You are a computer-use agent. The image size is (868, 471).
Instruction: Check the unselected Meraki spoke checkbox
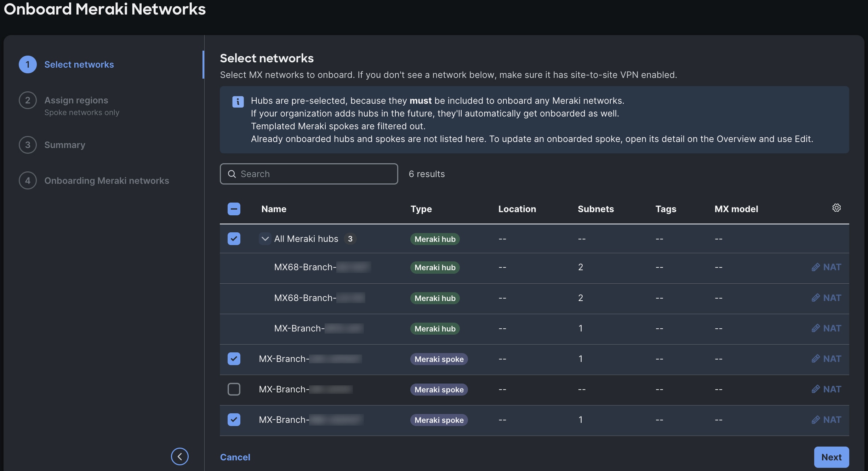coord(234,389)
